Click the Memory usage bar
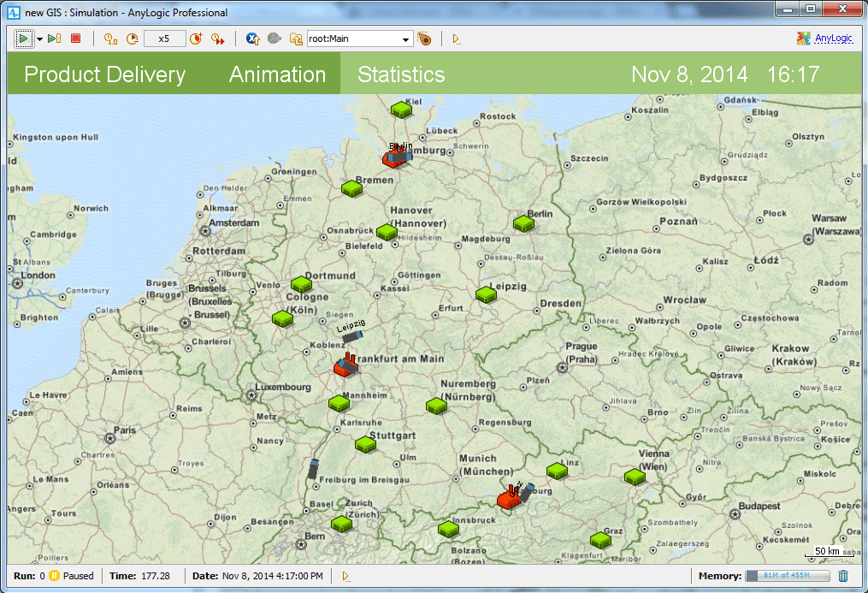This screenshot has height=593, width=868. click(x=787, y=576)
